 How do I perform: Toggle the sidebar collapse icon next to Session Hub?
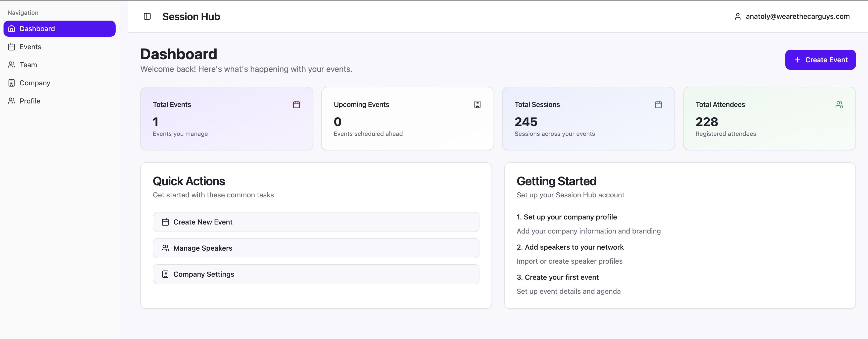(147, 16)
